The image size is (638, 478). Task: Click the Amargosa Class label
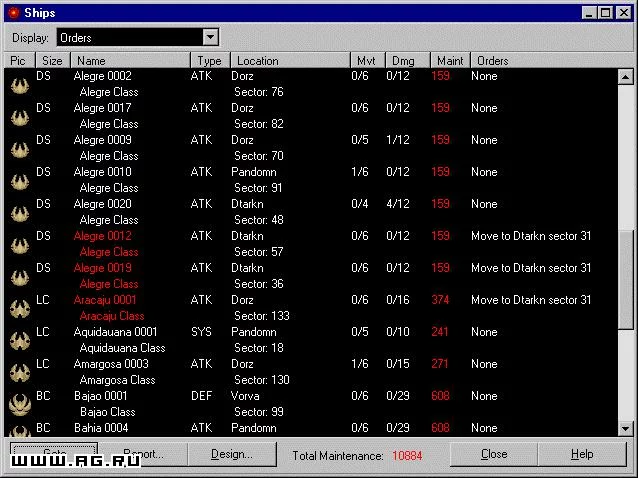[x=118, y=380]
